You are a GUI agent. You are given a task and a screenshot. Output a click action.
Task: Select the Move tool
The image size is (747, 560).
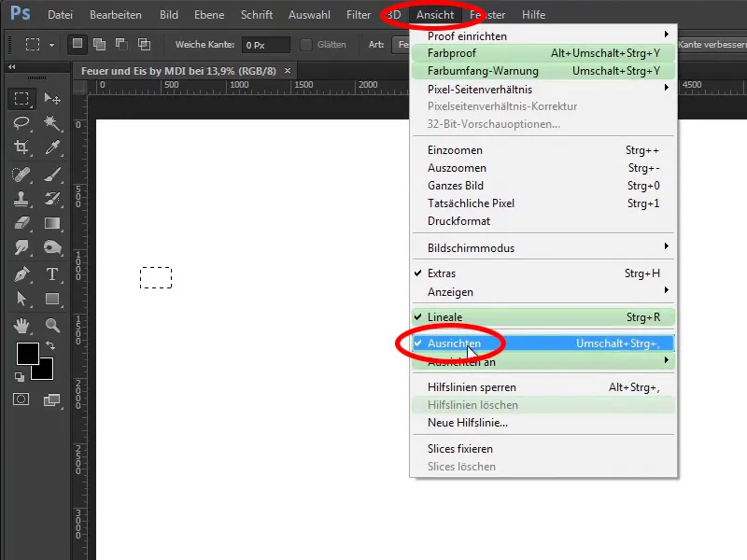52,99
